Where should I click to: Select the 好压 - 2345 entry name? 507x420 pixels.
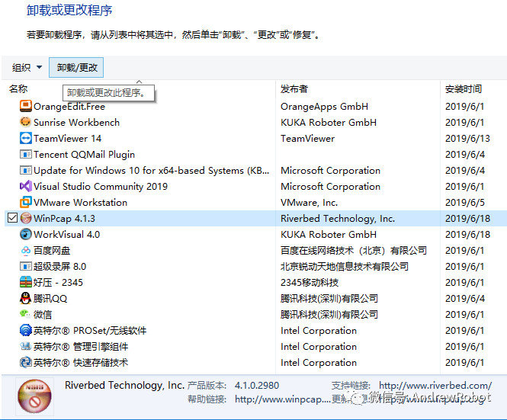pyautogui.click(x=58, y=283)
